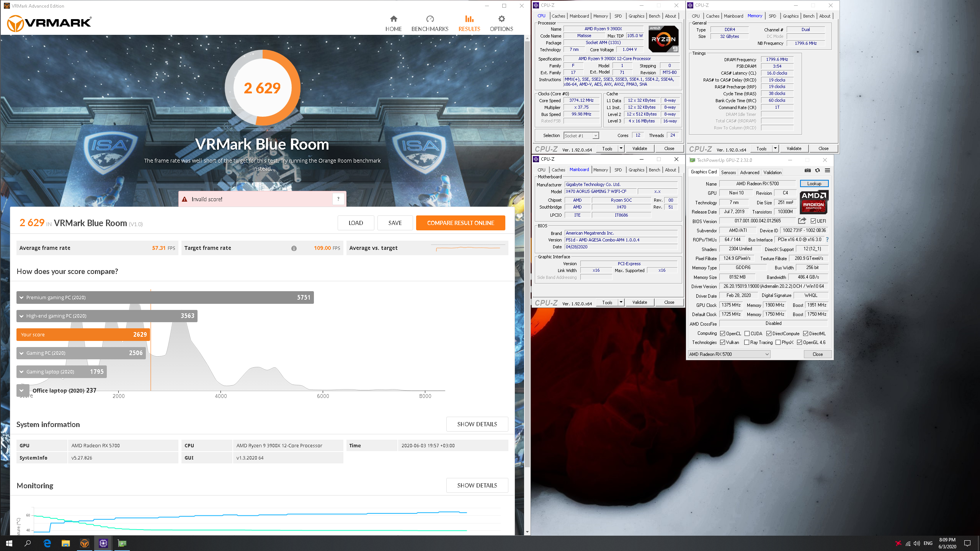Toggle OpenCL checkbox
Image resolution: width=980 pixels, height=551 pixels.
click(x=722, y=334)
